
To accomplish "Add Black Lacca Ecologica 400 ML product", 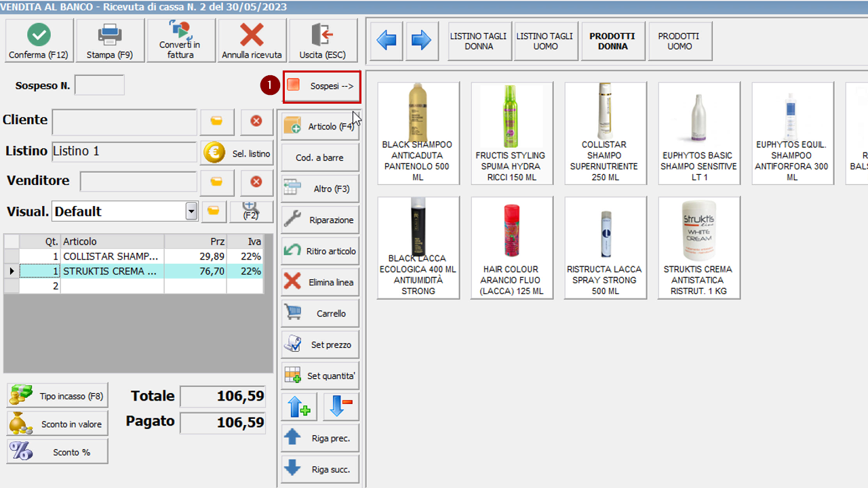I will point(418,248).
